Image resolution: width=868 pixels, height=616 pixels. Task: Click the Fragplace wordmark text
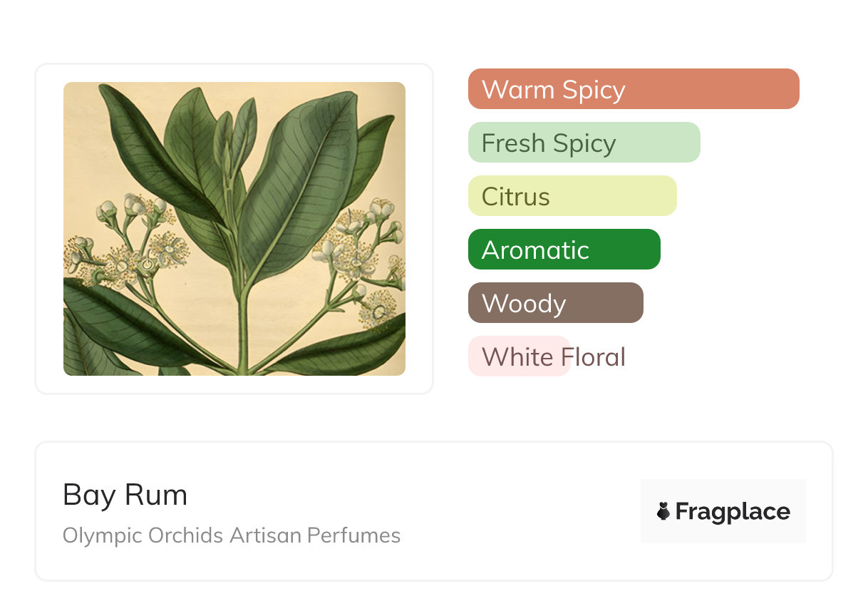point(733,511)
